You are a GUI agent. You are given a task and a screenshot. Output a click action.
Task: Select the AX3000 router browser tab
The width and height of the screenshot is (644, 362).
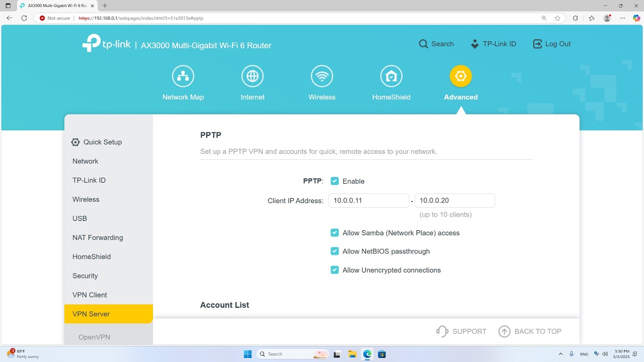(x=56, y=6)
